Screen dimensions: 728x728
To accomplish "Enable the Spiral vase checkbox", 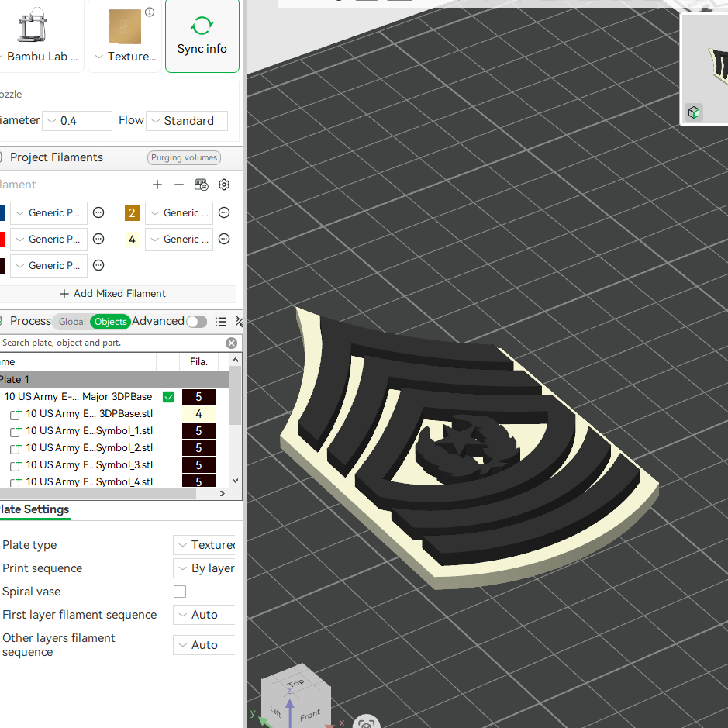I will (180, 592).
